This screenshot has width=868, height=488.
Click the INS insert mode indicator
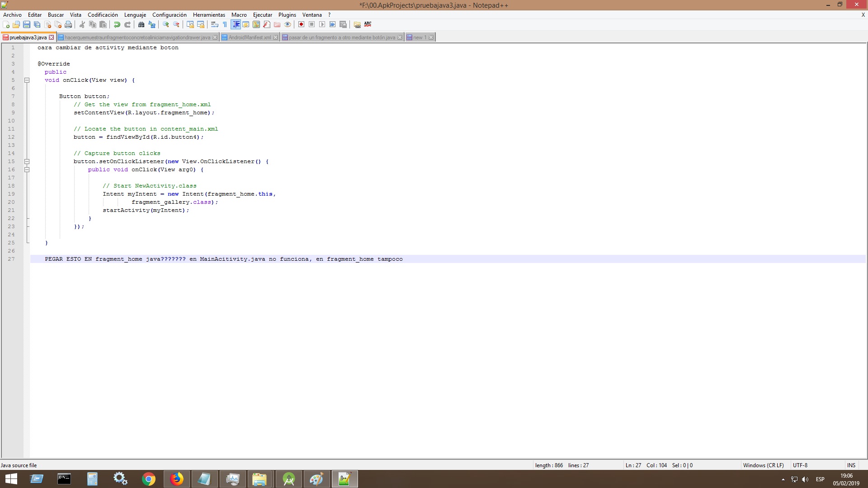point(851,465)
